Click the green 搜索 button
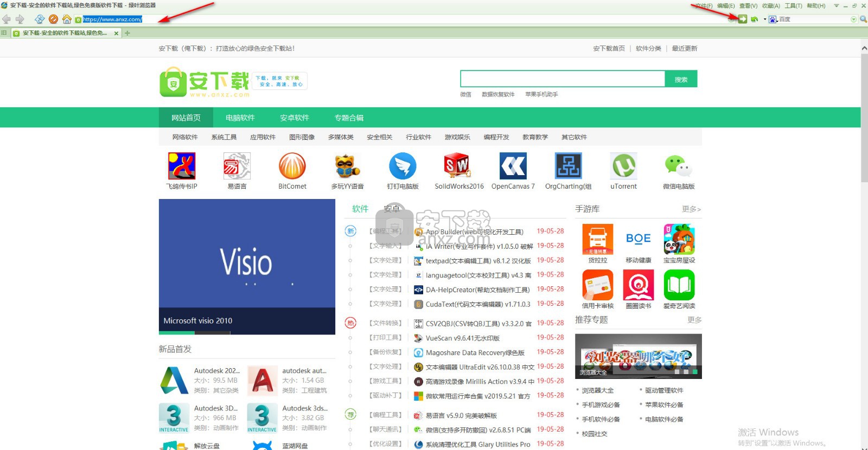 [x=681, y=79]
